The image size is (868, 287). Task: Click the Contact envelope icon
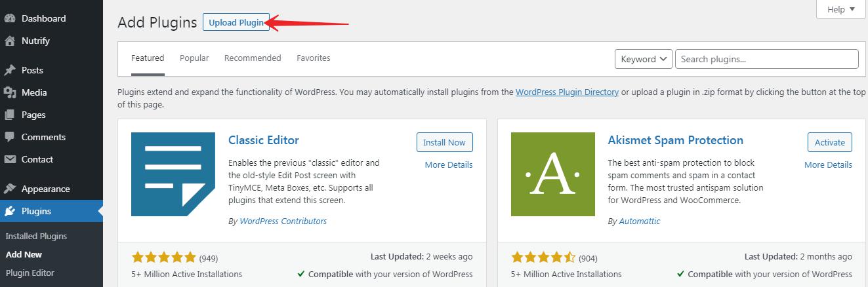[x=10, y=159]
